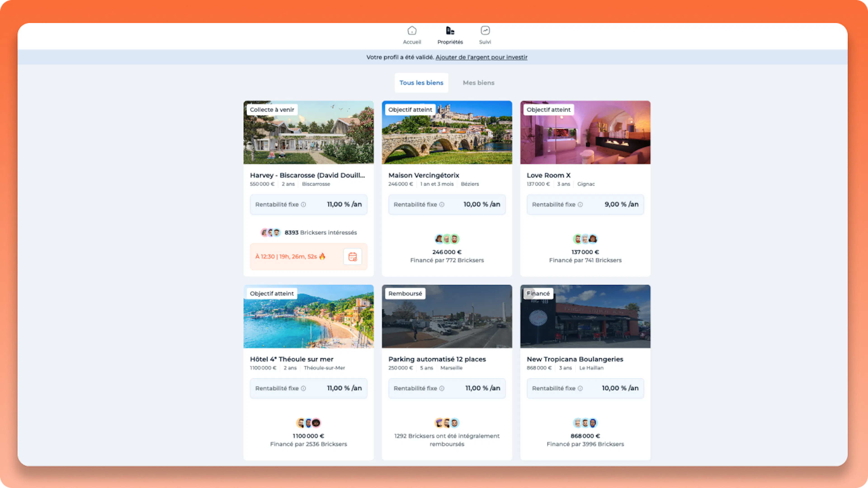Open info icon beside Rentabilité fixe on Hôtel Théoule

click(303, 388)
